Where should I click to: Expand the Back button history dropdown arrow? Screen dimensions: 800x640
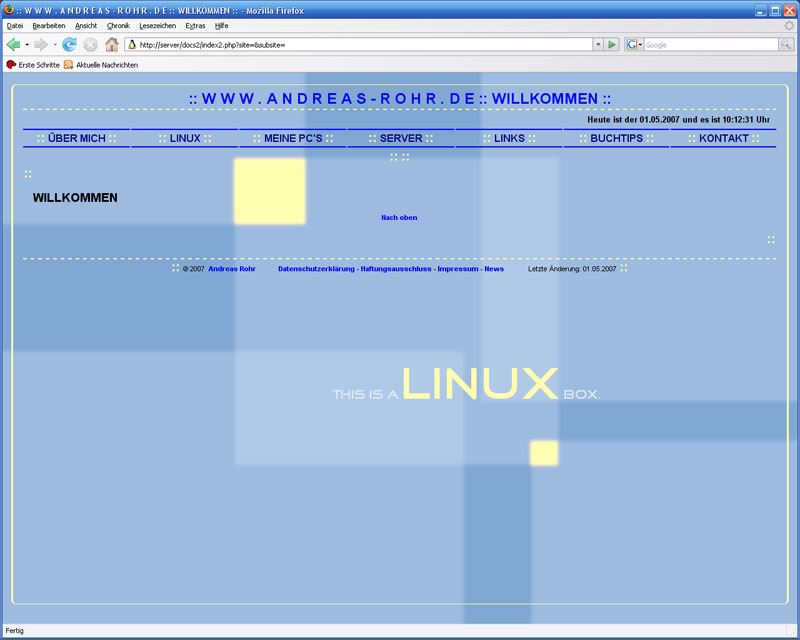tap(27, 45)
